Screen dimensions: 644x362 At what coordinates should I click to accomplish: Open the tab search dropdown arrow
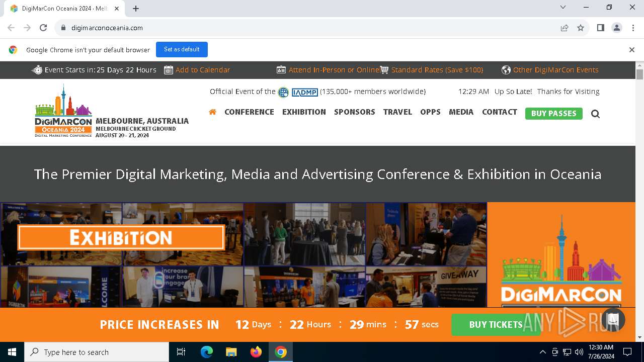[563, 8]
